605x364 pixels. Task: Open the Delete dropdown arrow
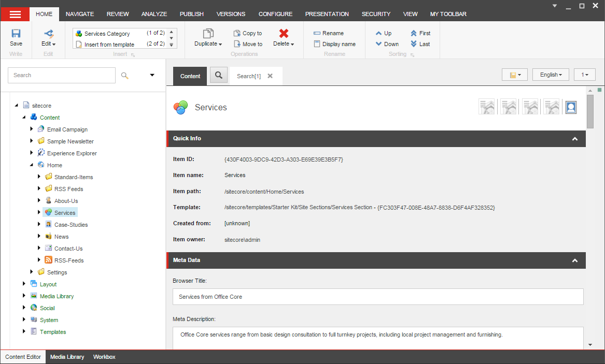[x=292, y=45]
